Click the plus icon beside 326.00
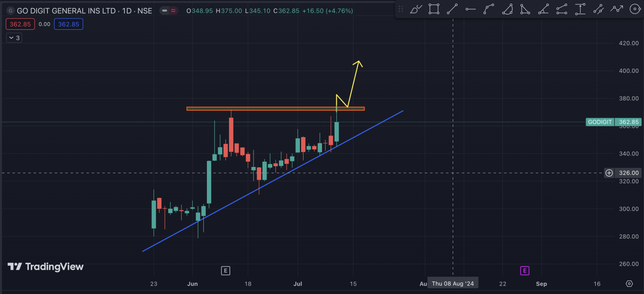This screenshot has width=644, height=294. 609,173
